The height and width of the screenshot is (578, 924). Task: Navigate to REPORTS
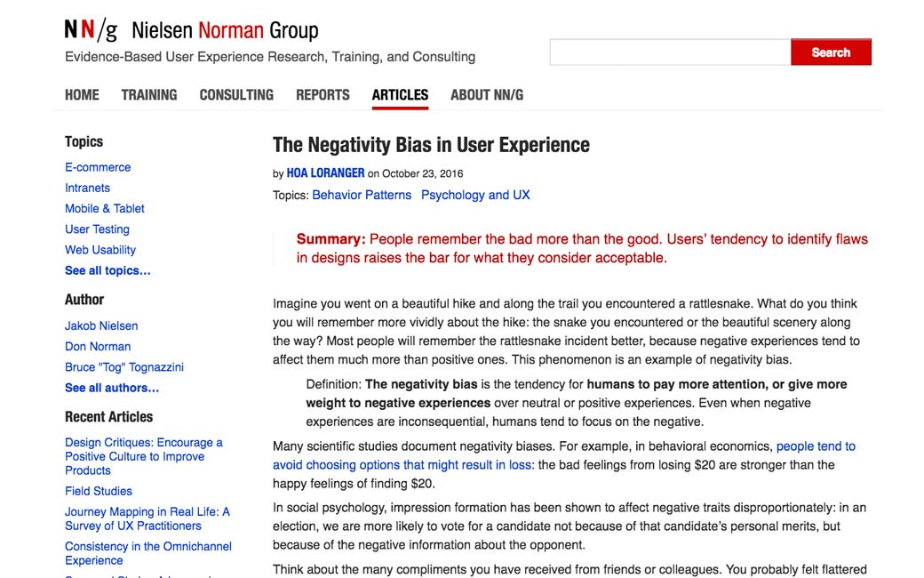pyautogui.click(x=323, y=95)
